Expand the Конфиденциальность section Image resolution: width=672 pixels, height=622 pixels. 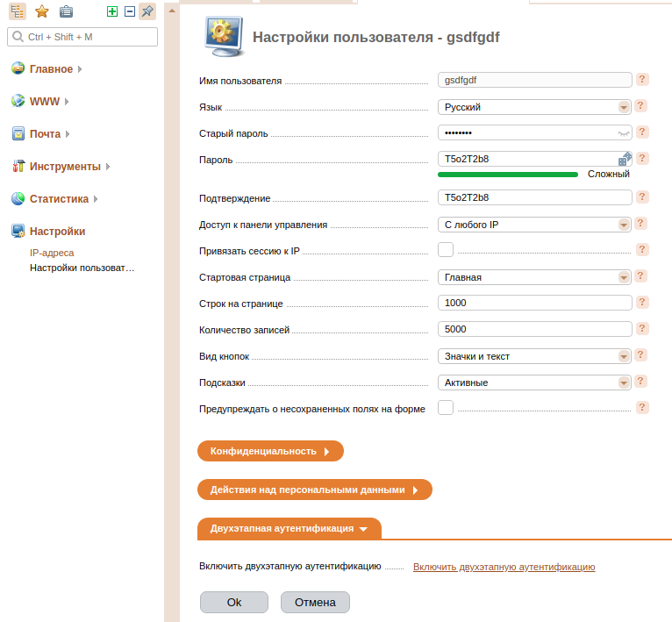270,451
